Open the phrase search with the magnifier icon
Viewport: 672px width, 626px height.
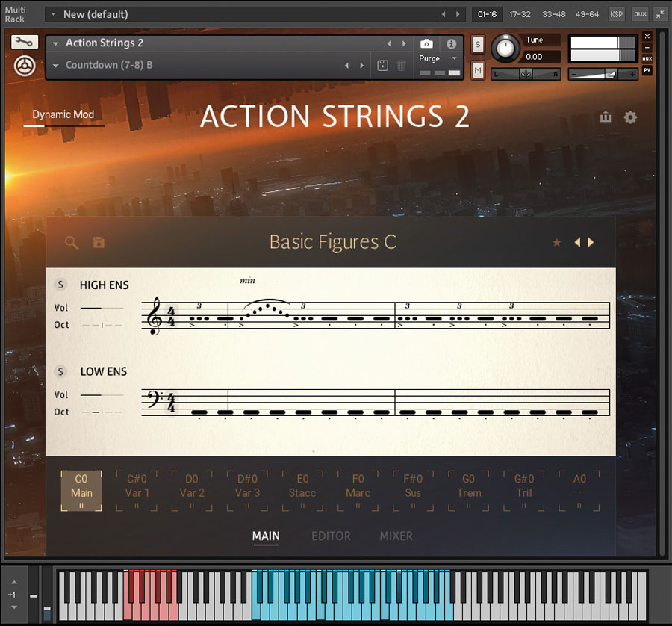coord(71,242)
